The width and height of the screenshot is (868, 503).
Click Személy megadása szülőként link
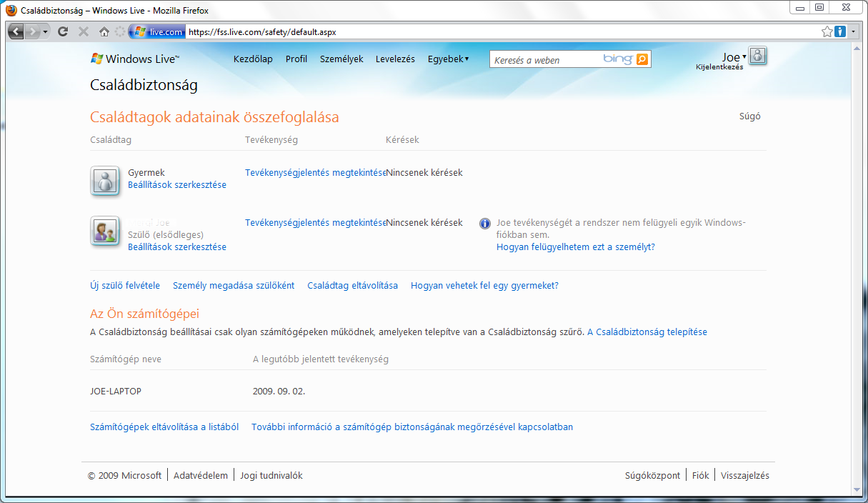(x=234, y=286)
